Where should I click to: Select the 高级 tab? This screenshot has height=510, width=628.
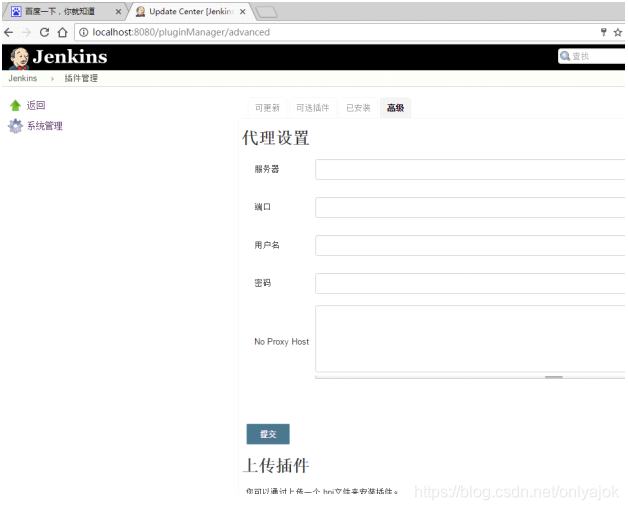click(x=395, y=108)
